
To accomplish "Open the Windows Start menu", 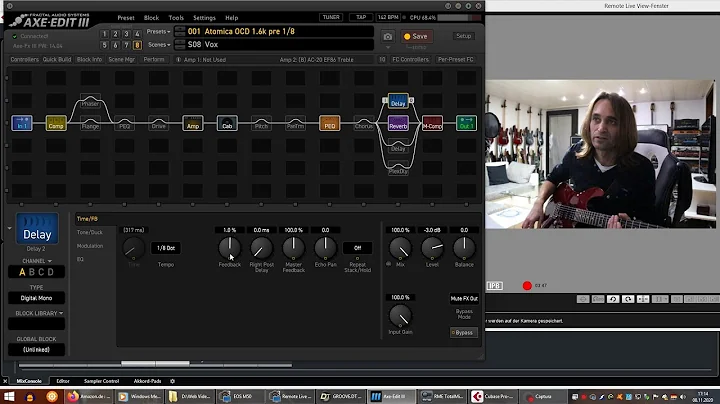I will pyautogui.click(x=9, y=396).
